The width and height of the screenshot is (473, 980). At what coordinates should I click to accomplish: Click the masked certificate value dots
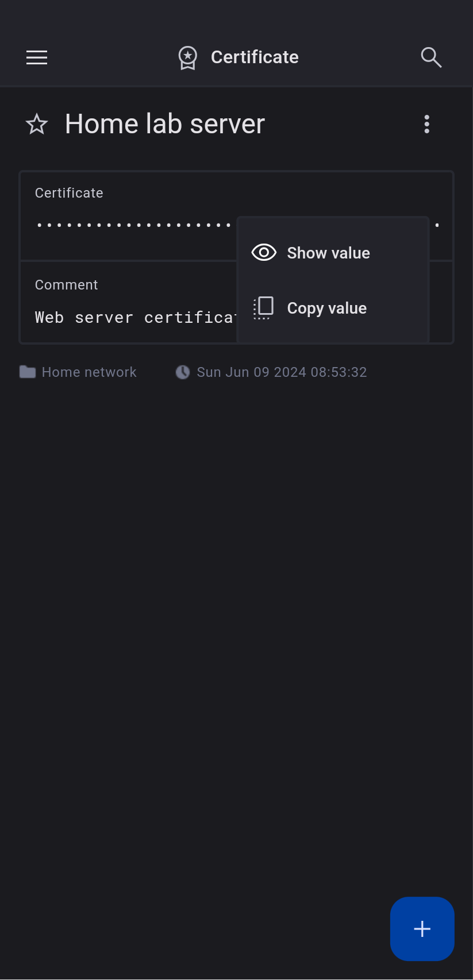[133, 225]
